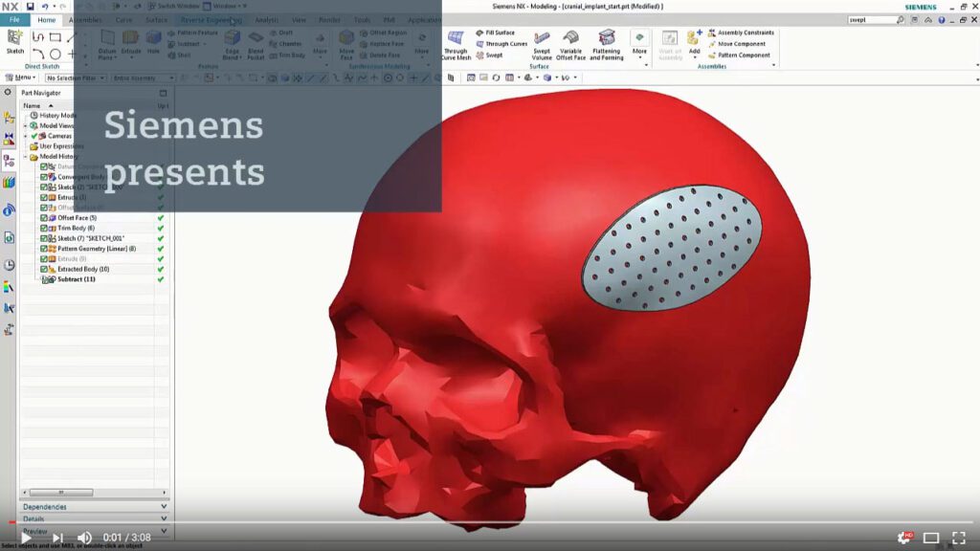Expand the Preview panel
Screen dimensions: 980x551
[x=95, y=531]
